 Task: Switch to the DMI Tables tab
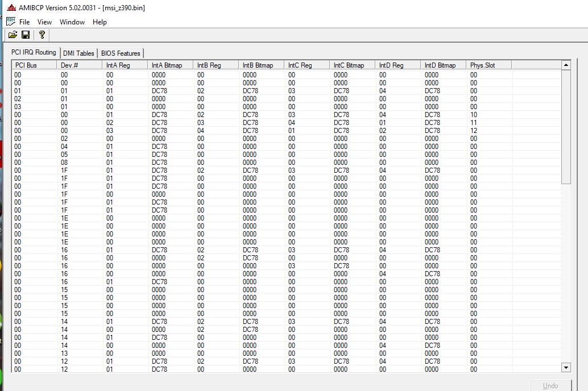(x=78, y=53)
